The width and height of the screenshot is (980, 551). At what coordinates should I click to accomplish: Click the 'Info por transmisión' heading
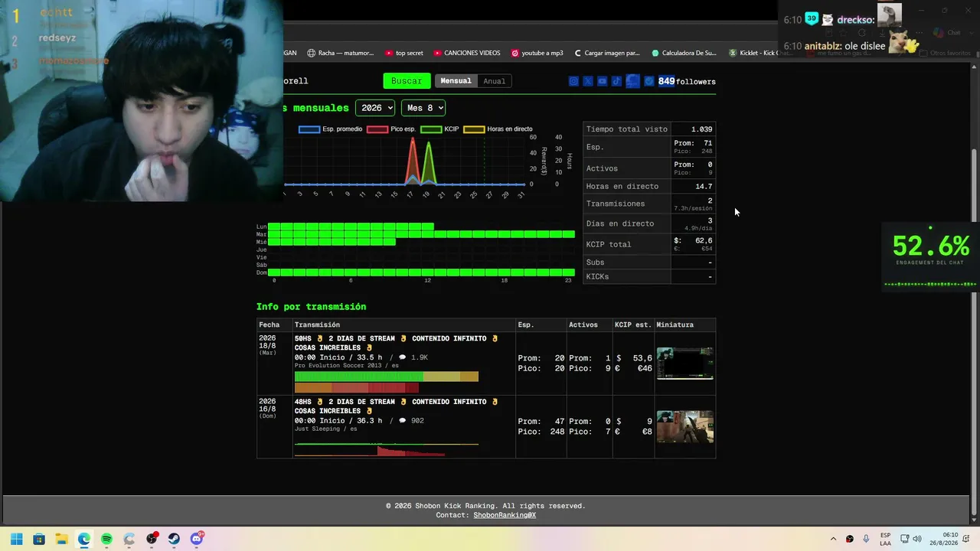[x=312, y=307]
